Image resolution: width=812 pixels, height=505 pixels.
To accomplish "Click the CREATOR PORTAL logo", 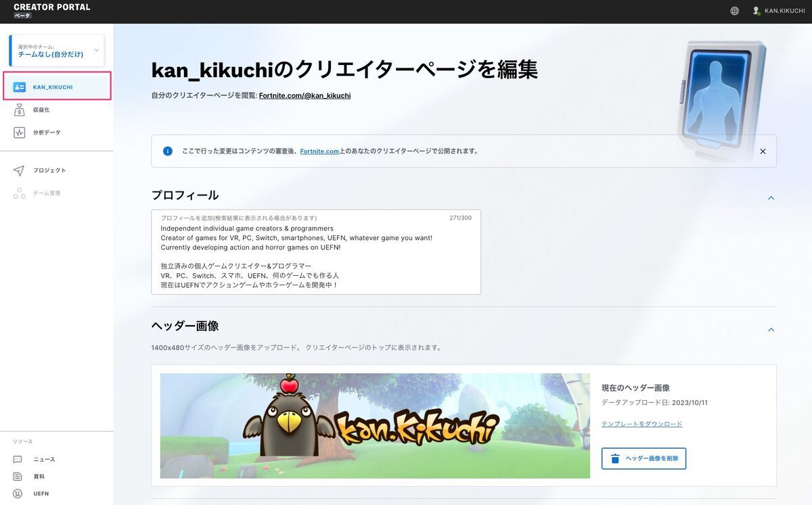I will [x=51, y=10].
